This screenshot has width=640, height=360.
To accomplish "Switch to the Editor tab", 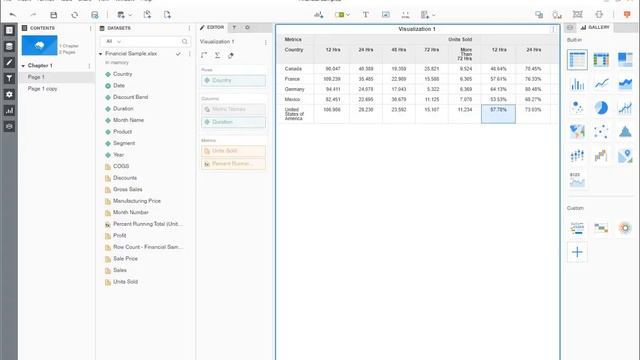I will [x=212, y=27].
